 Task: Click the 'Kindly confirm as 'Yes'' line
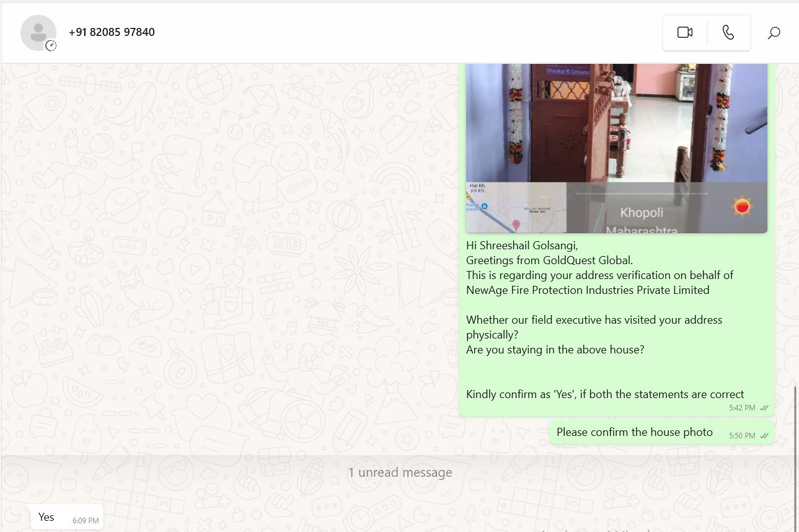[605, 394]
